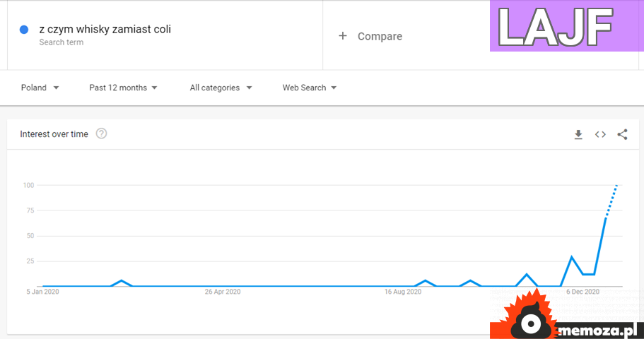Click the 6 Dec 2020 axis label
Image resolution: width=644 pixels, height=339 pixels.
point(582,291)
